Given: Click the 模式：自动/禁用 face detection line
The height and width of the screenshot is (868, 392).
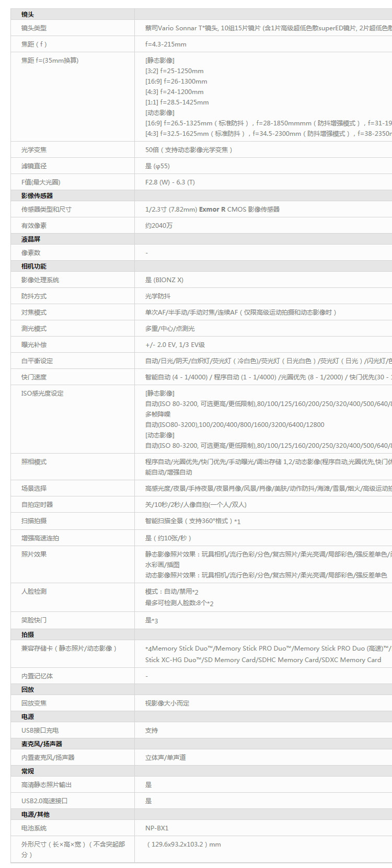Looking at the screenshot, I should (x=172, y=592).
